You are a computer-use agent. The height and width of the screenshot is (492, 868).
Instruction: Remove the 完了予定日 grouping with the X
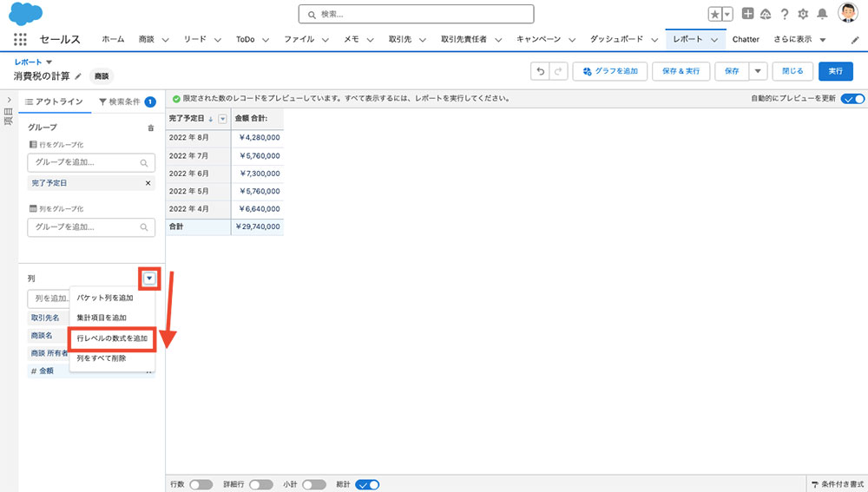coord(148,183)
